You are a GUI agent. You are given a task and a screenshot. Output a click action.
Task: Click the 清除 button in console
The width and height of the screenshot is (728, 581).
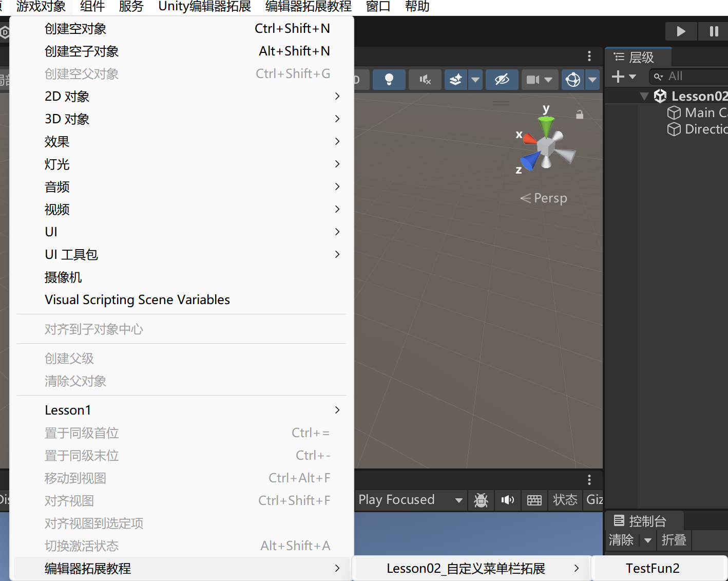pos(621,540)
